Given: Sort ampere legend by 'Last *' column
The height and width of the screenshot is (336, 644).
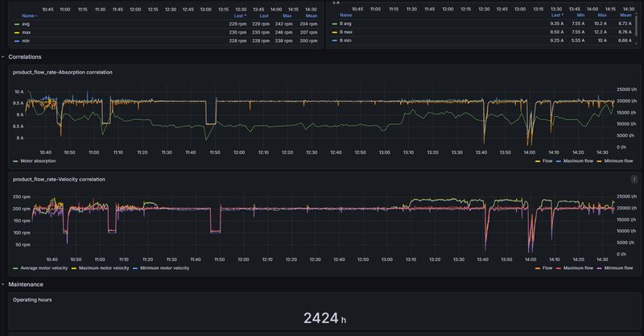Looking at the screenshot, I should tap(557, 15).
